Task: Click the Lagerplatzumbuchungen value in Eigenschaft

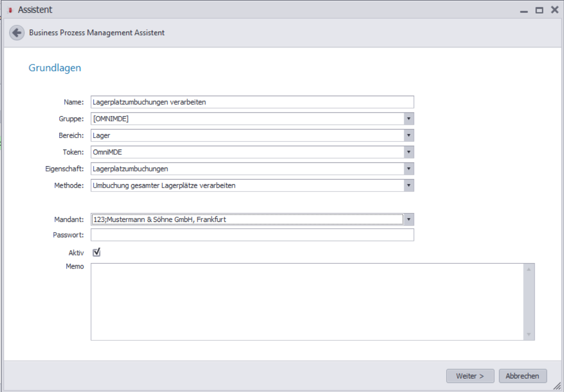Action: click(x=131, y=169)
